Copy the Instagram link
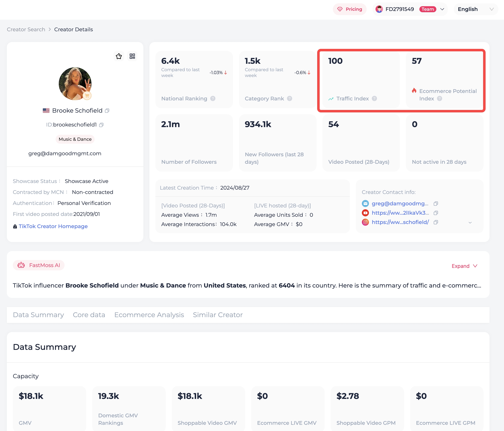504x431 pixels. click(436, 222)
